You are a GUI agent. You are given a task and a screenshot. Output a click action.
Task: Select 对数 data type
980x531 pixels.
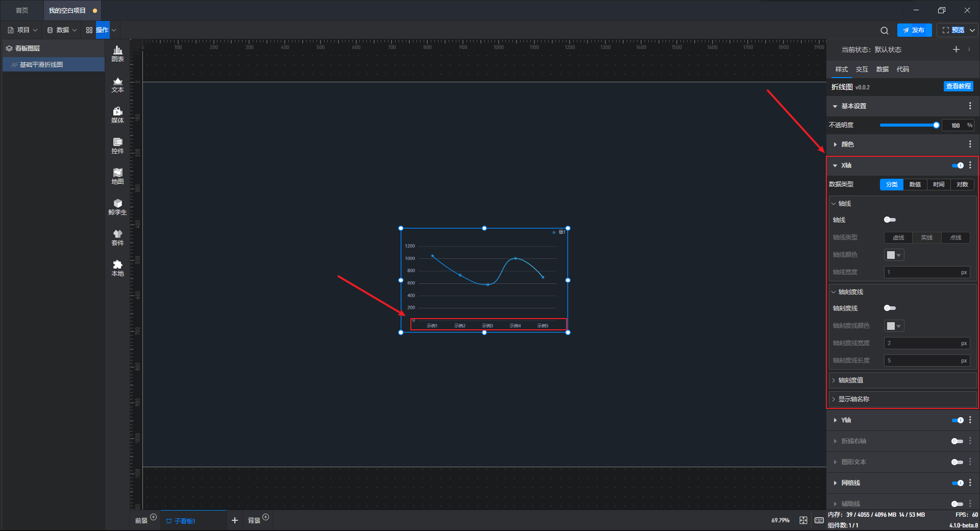[x=962, y=184]
